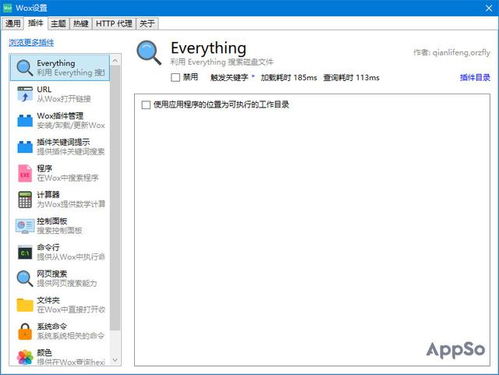Click the 触发关键字 asterisk value

click(x=253, y=77)
